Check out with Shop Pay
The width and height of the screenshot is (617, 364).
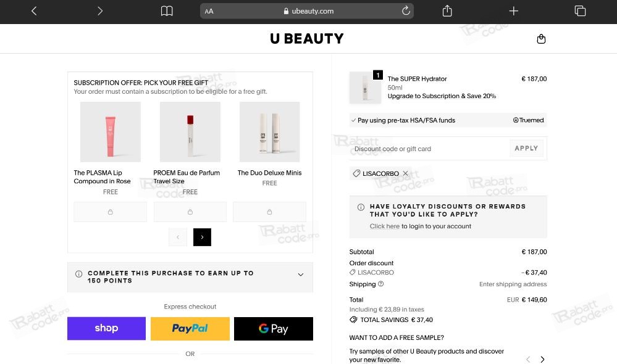click(x=106, y=329)
